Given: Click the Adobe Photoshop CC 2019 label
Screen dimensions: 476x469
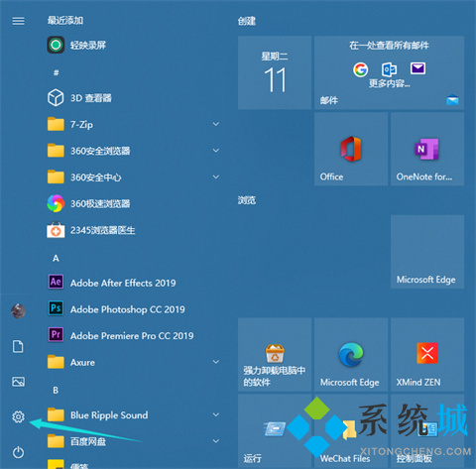Looking at the screenshot, I should click(x=128, y=309).
